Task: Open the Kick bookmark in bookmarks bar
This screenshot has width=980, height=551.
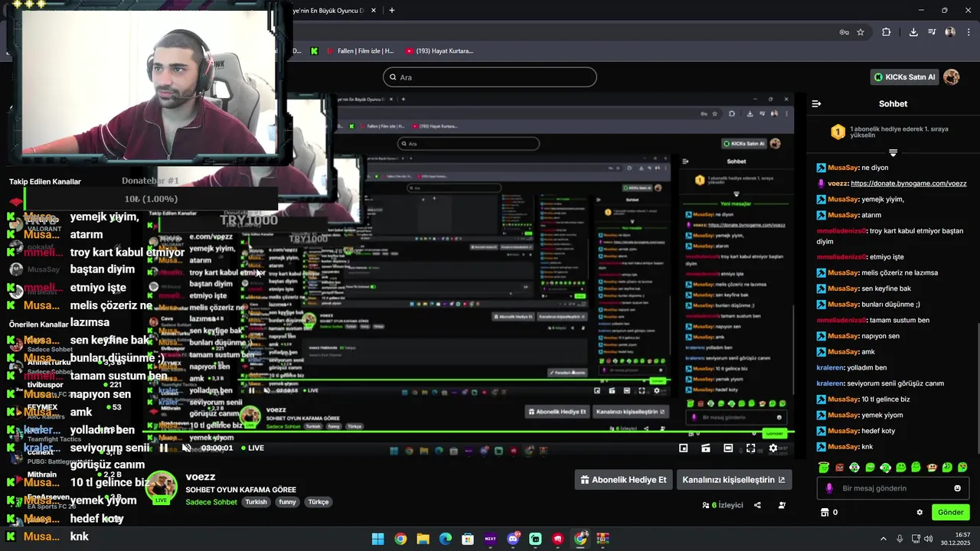Action: 315,51
